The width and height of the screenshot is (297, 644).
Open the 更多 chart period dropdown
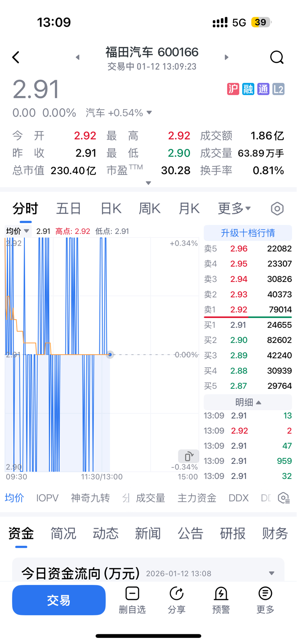(x=234, y=209)
